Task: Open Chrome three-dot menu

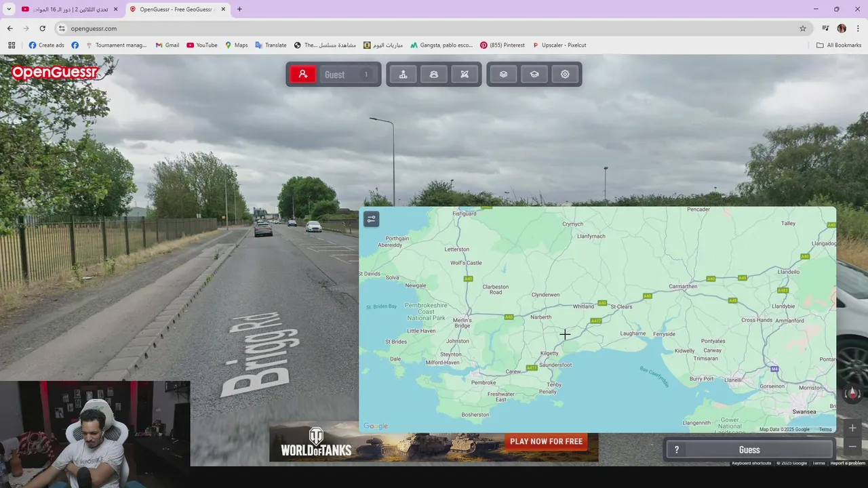Action: [858, 28]
